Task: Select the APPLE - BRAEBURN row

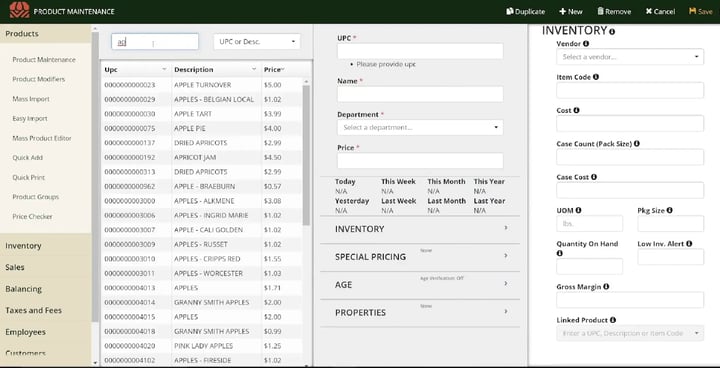Action: click(x=202, y=187)
